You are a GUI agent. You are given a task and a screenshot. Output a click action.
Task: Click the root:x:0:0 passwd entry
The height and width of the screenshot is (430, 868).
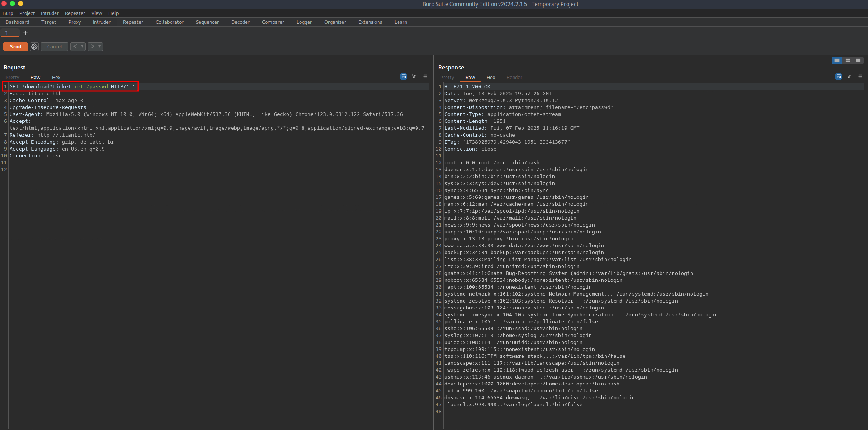click(x=492, y=162)
